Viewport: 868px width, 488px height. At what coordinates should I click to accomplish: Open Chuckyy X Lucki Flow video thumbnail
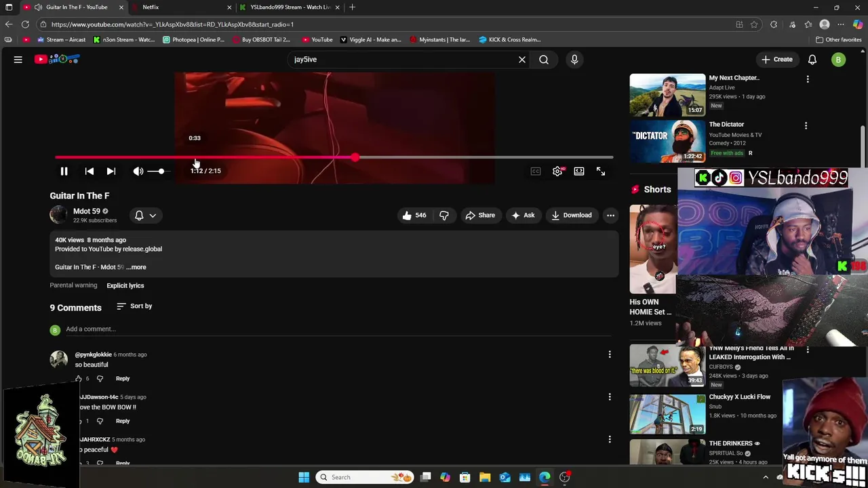click(x=667, y=413)
